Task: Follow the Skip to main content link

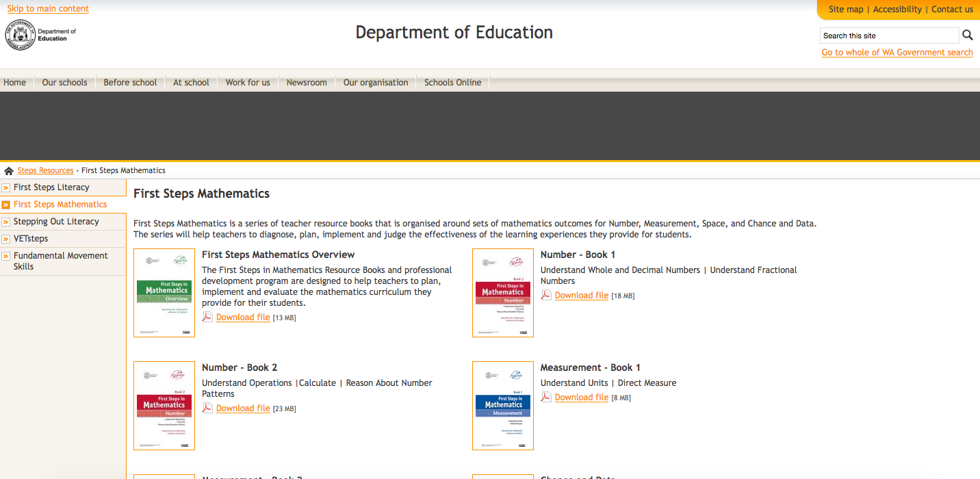Action: point(48,9)
